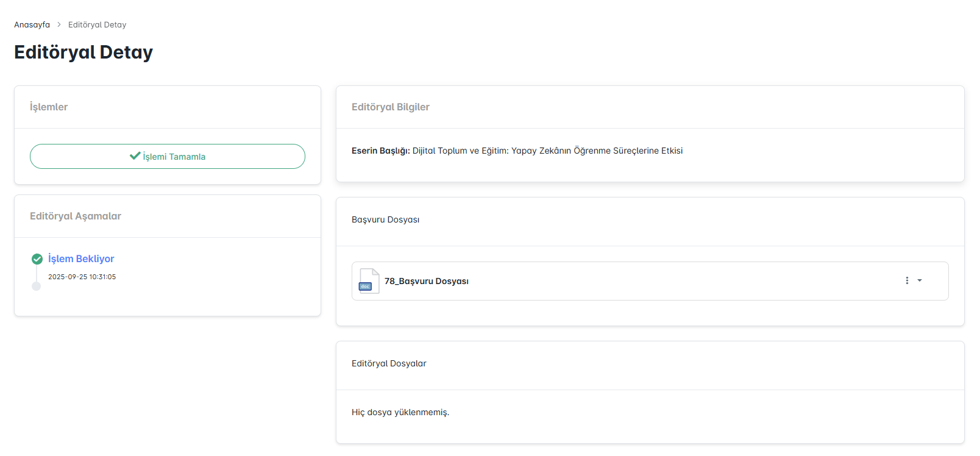
Task: Click the İşlemler panel header
Action: pyautogui.click(x=49, y=107)
